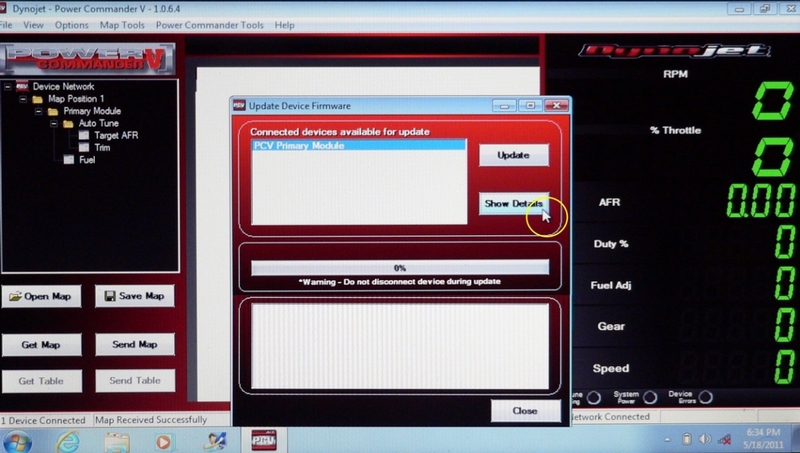Collapse the Map Position 1 node

pyautogui.click(x=22, y=99)
